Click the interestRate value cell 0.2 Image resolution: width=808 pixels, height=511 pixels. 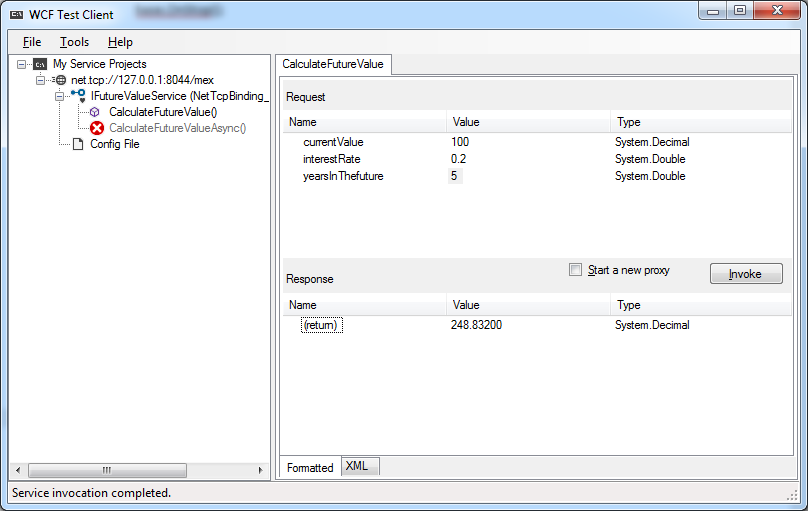click(458, 159)
